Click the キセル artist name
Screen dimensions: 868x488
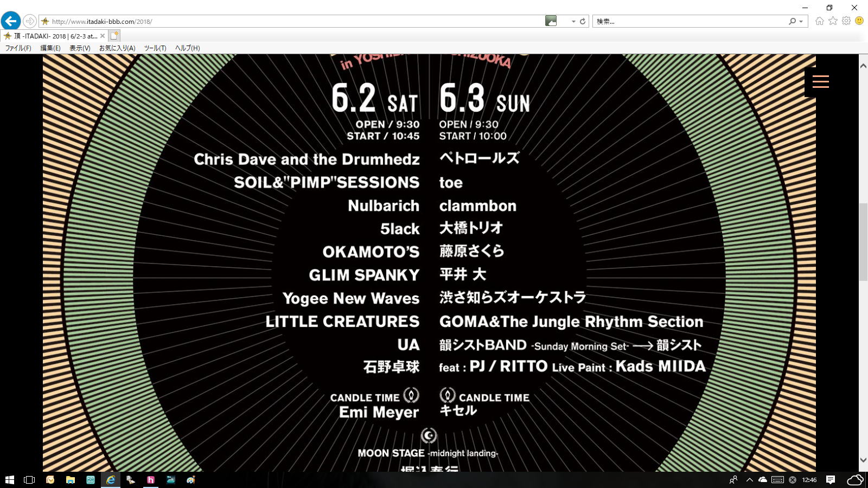pyautogui.click(x=458, y=411)
